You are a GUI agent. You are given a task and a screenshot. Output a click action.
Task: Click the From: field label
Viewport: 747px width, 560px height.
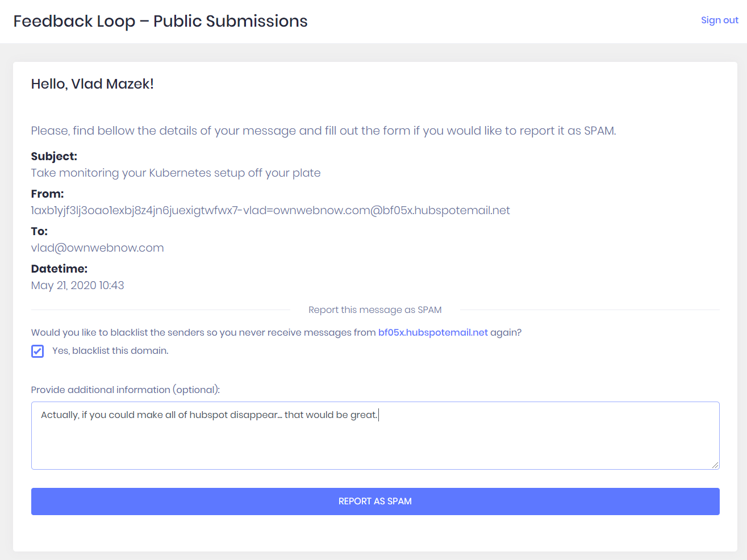(47, 194)
